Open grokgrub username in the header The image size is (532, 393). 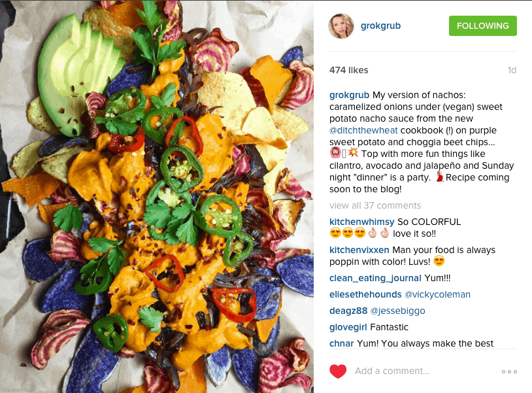point(380,26)
